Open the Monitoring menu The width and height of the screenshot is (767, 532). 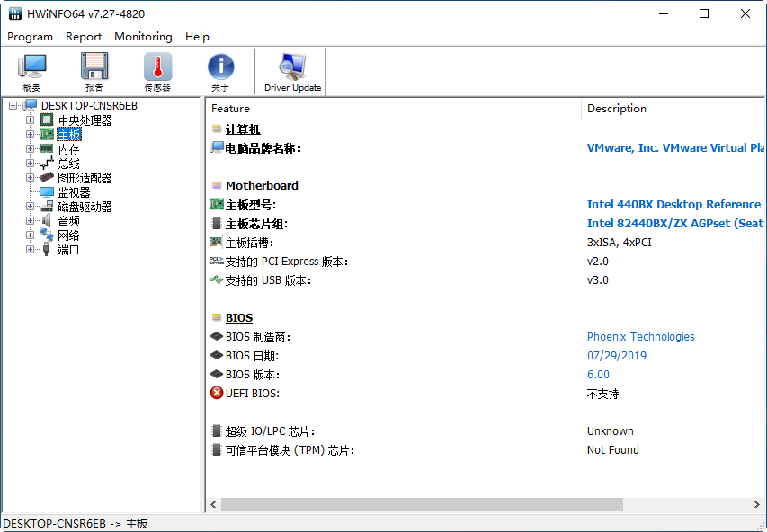pyautogui.click(x=143, y=37)
